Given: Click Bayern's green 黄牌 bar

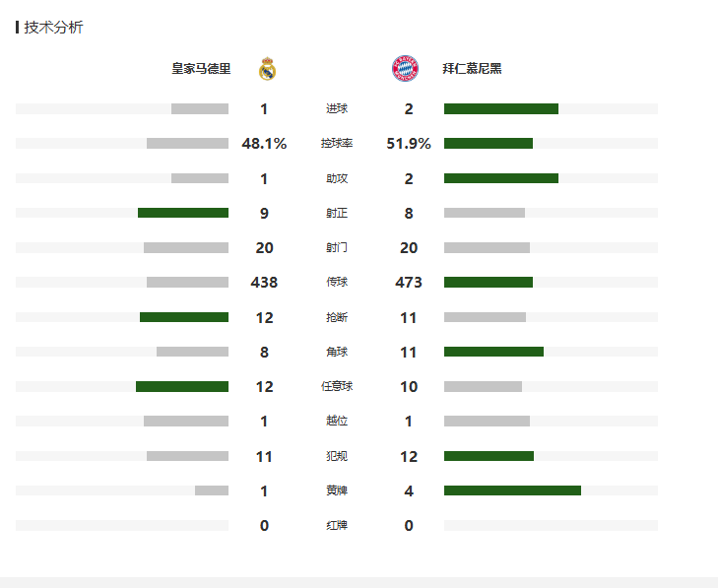Looking at the screenshot, I should point(512,490).
